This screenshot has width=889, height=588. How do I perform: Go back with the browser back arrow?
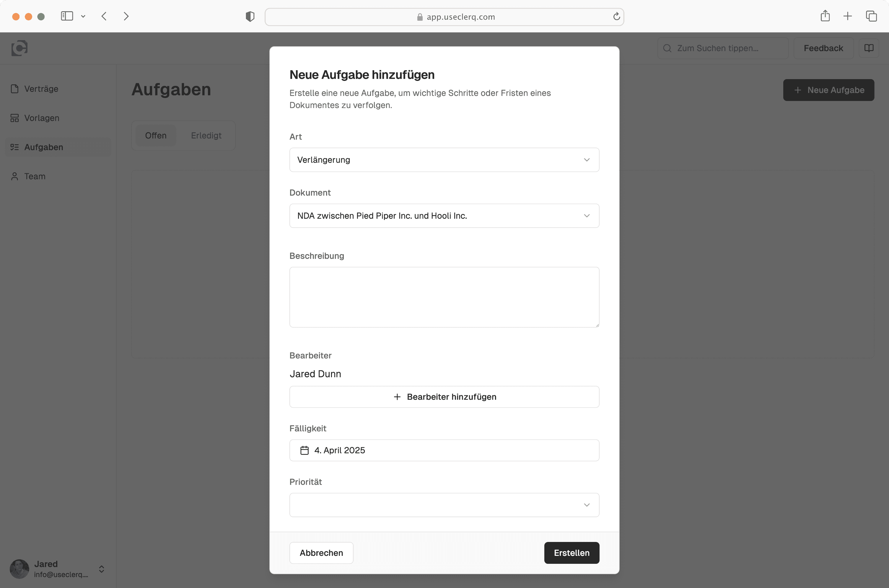point(104,16)
